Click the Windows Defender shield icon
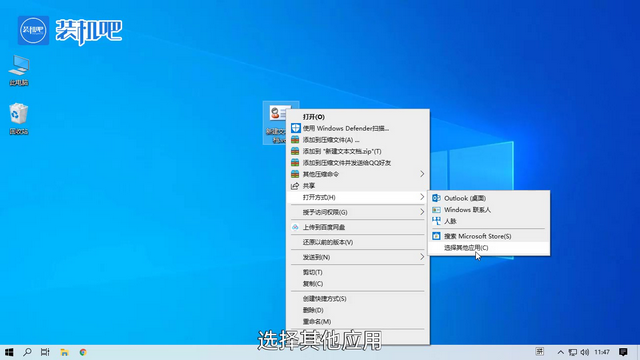 tap(295, 128)
